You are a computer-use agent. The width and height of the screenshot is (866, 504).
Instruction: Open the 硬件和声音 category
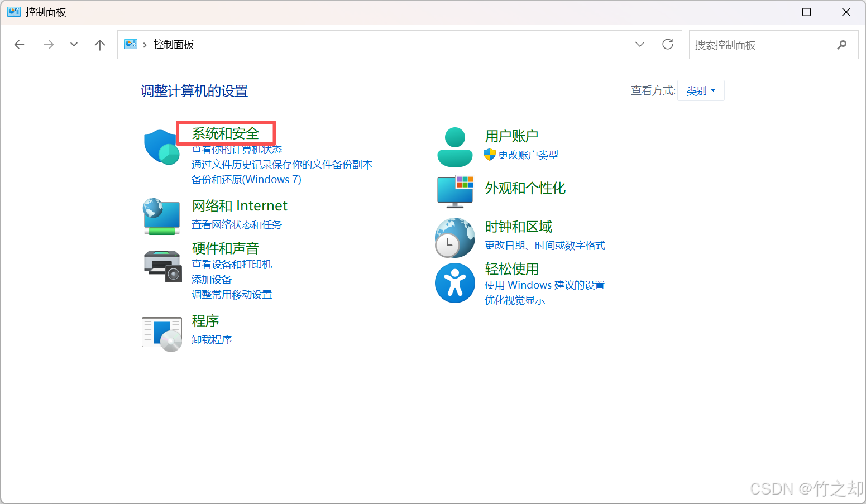coord(226,248)
